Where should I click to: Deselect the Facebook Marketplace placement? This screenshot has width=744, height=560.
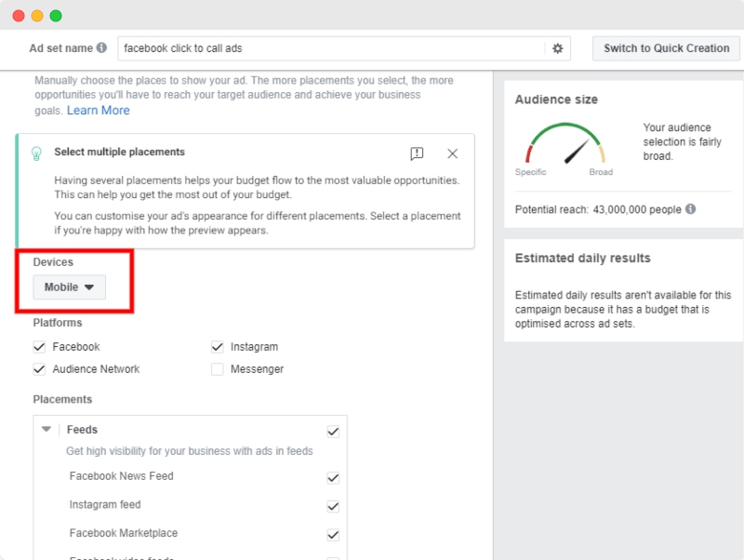(x=332, y=535)
